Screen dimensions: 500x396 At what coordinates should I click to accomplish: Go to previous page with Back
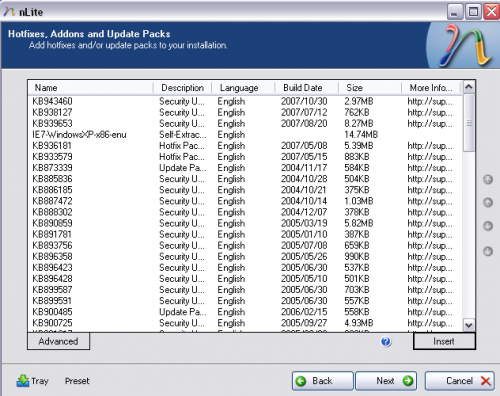pyautogui.click(x=322, y=381)
